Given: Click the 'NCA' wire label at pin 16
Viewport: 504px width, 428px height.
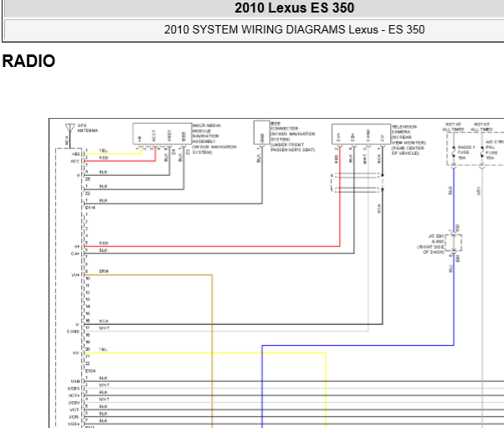Looking at the screenshot, I should pos(104,321).
